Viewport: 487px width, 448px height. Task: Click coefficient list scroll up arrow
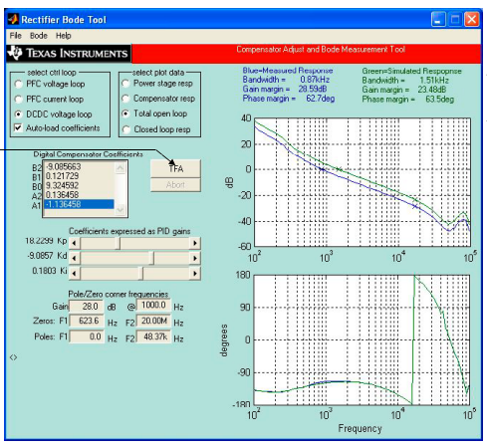pyautogui.click(x=121, y=168)
